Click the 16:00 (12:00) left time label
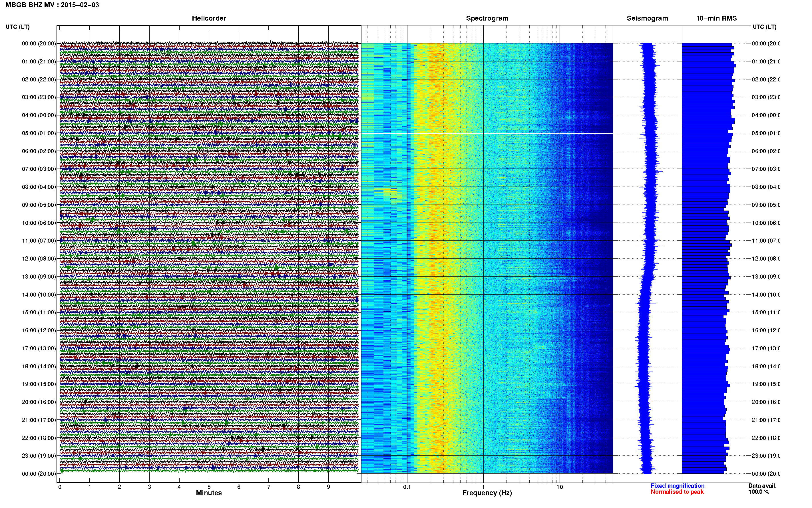Viewport: 812px width, 508px height. click(39, 330)
